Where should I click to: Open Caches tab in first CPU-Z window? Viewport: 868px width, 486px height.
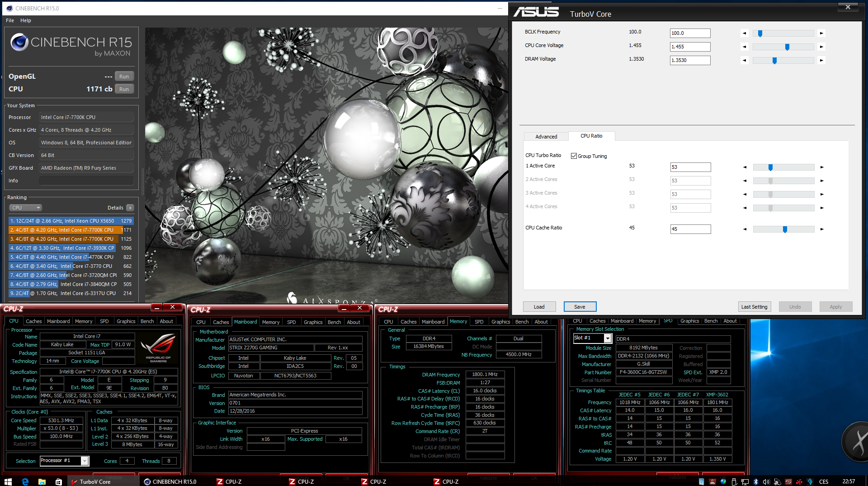click(x=33, y=321)
